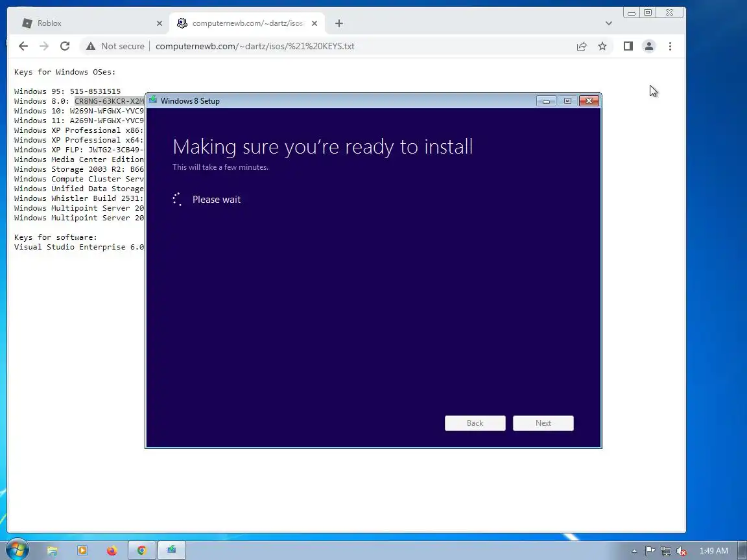
Task: Click the Not secure warning icon
Action: click(x=90, y=46)
